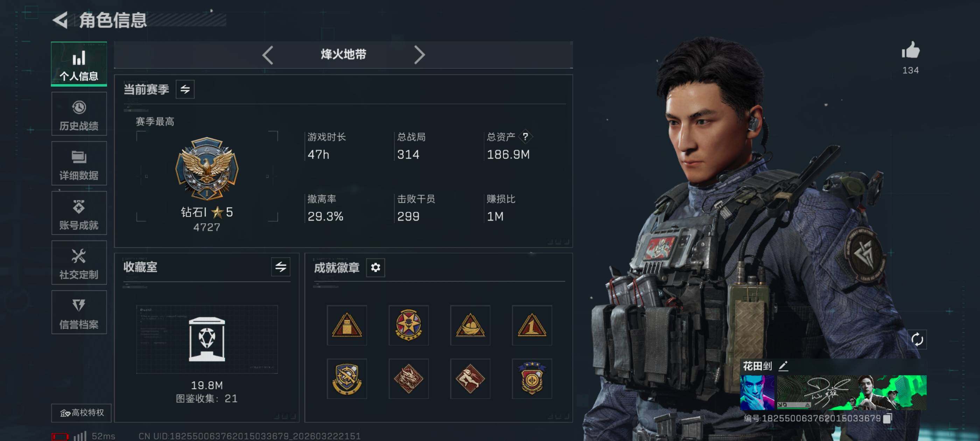This screenshot has width=980, height=441.
Task: Open the 信誉档案 section
Action: tap(79, 313)
